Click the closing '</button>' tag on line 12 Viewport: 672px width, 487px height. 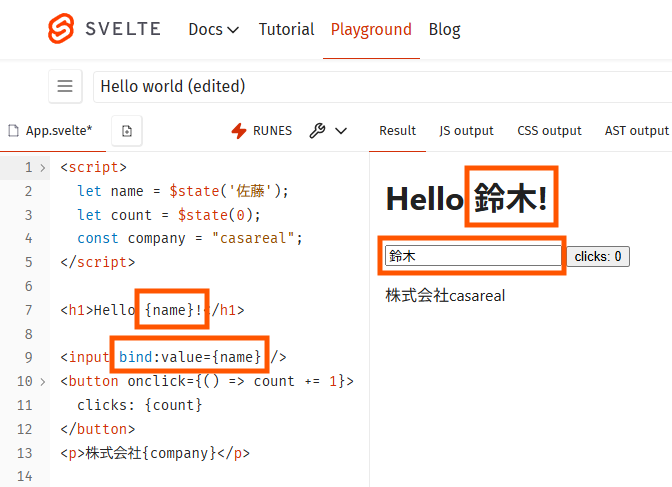(98, 429)
